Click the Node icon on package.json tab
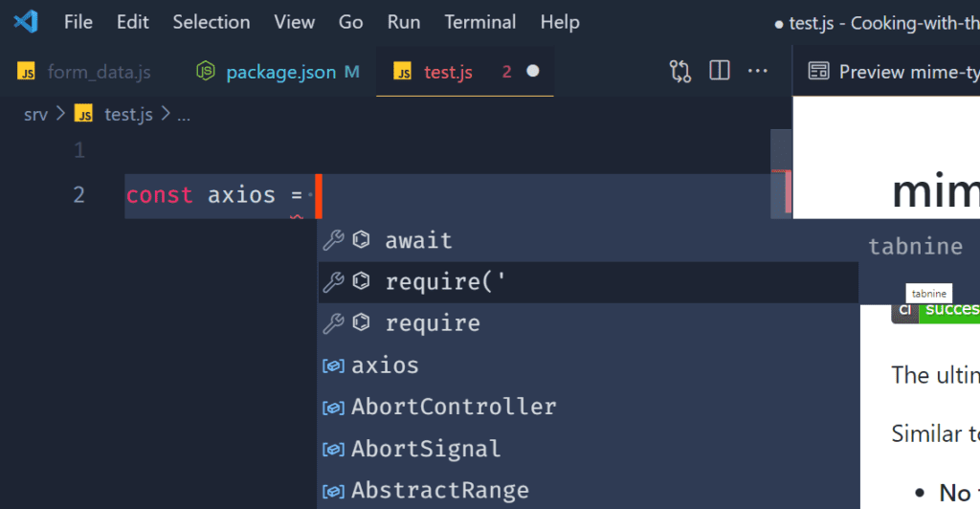 point(206,71)
